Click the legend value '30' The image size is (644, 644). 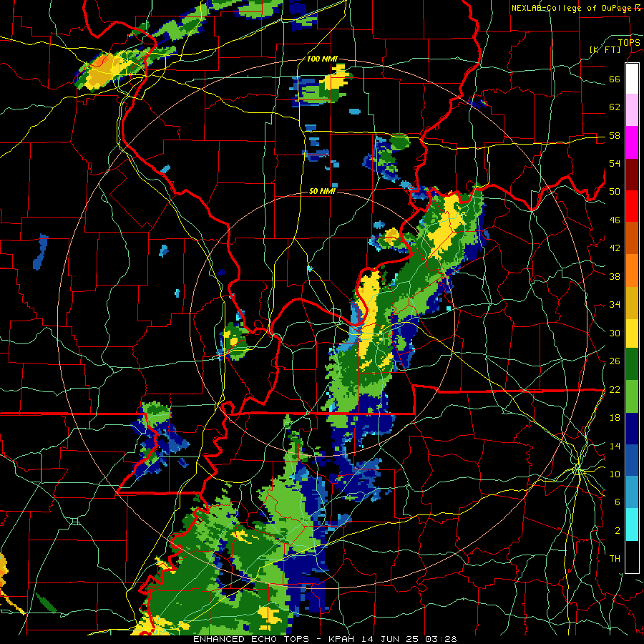pos(615,333)
